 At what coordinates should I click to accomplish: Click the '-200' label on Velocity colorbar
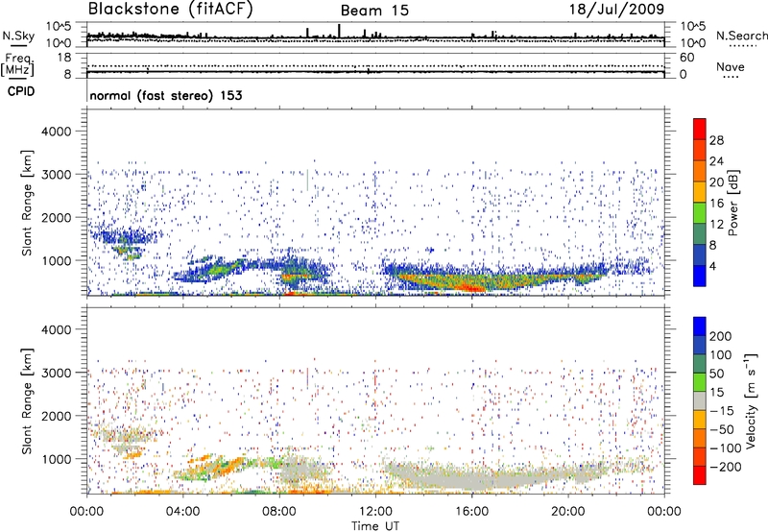[728, 467]
